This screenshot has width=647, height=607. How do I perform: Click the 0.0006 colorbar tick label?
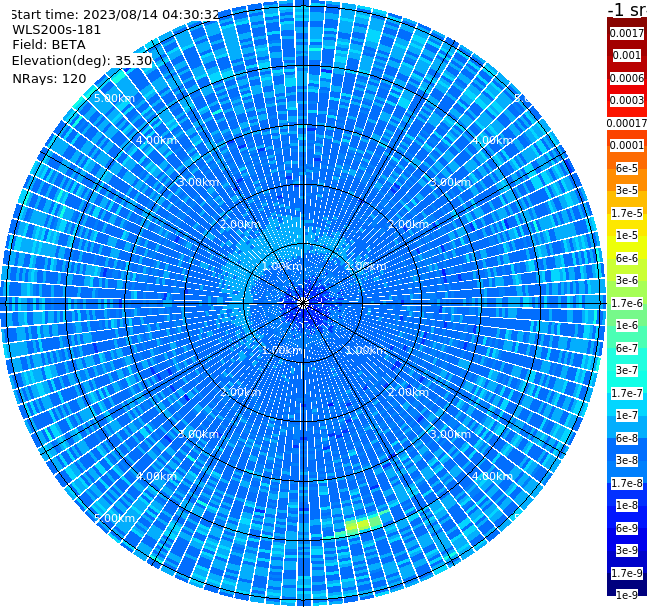(627, 78)
